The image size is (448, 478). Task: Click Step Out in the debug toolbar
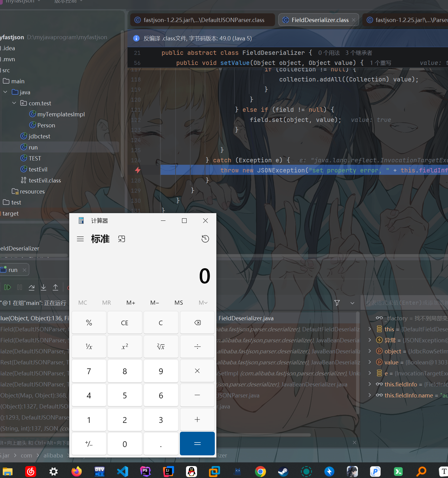coord(55,287)
